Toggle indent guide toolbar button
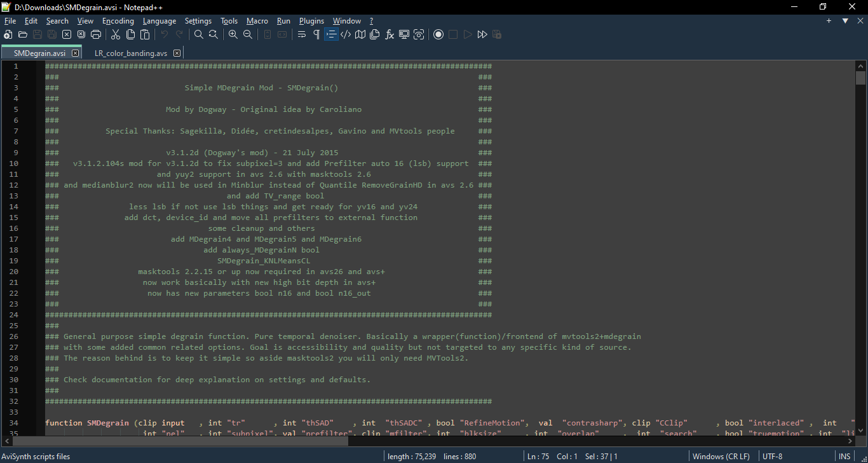 coord(331,34)
